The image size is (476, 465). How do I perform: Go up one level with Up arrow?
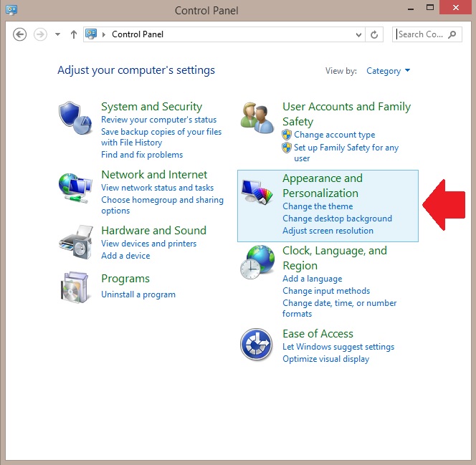click(73, 34)
